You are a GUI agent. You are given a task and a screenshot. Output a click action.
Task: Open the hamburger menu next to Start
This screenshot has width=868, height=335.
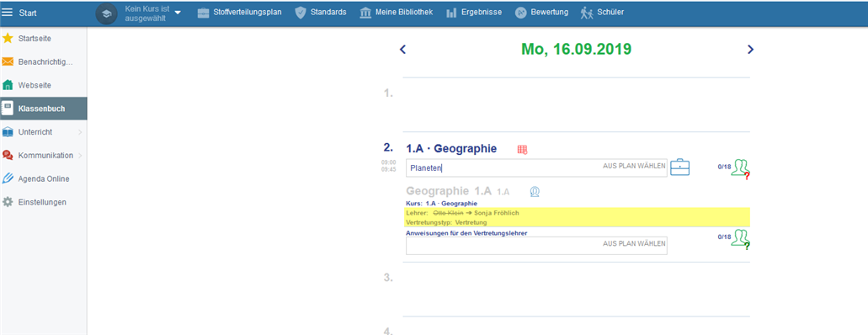click(8, 13)
